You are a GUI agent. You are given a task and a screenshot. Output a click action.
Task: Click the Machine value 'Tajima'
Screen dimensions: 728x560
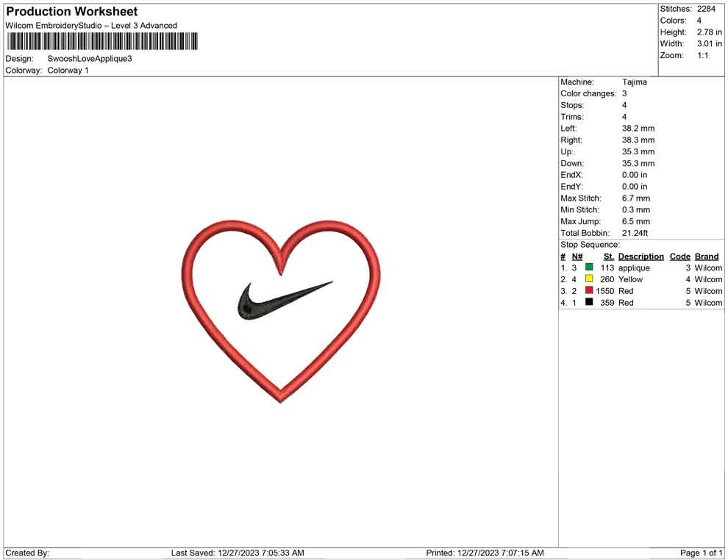[634, 82]
